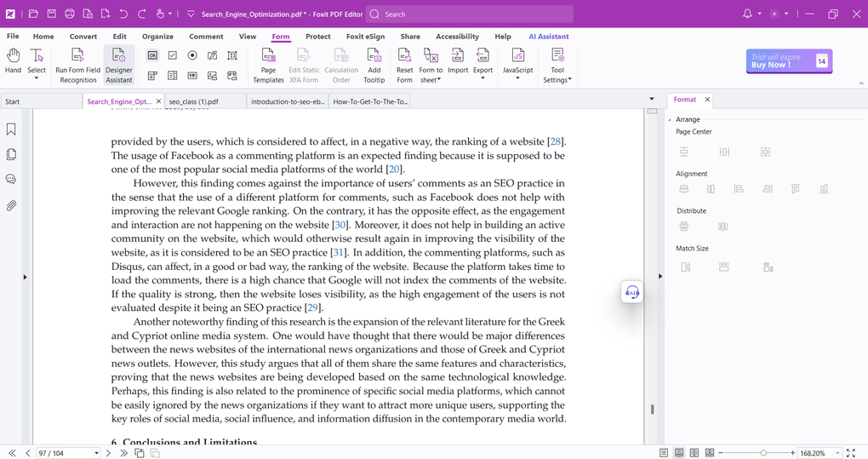
Task: Switch to the seo_class (1).pdf tab
Action: pyautogui.click(x=194, y=101)
